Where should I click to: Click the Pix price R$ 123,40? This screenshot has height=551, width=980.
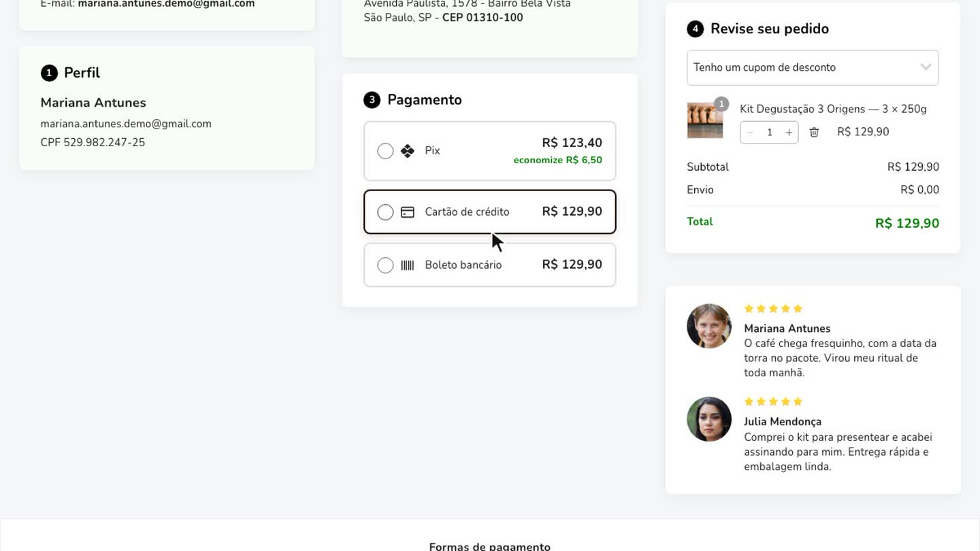[572, 143]
